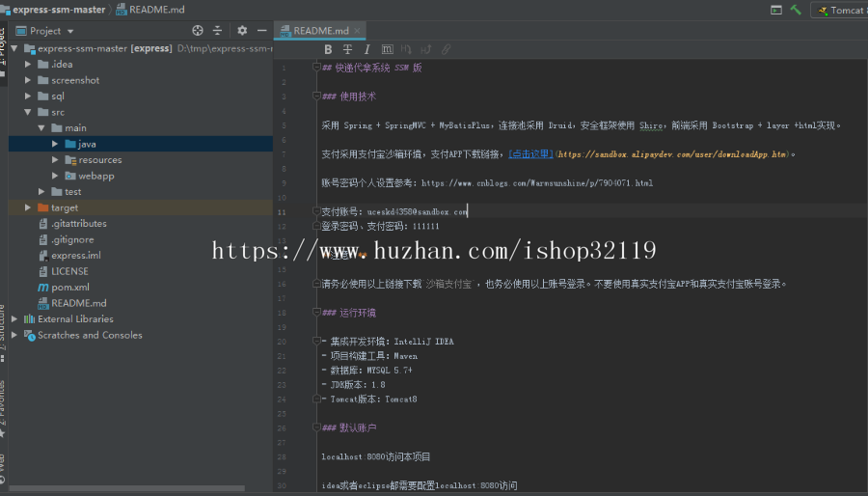868x496 pixels.
Task: Fold the heading at line 1
Action: tap(316, 67)
